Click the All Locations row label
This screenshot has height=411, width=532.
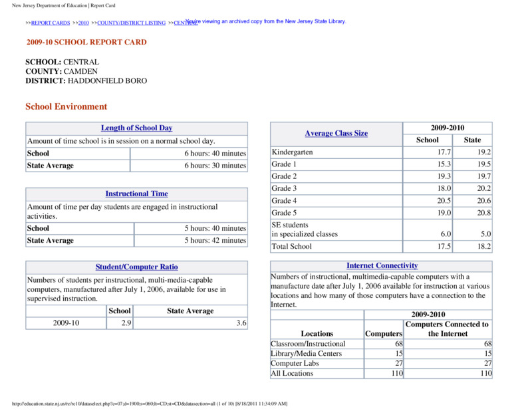(x=292, y=373)
